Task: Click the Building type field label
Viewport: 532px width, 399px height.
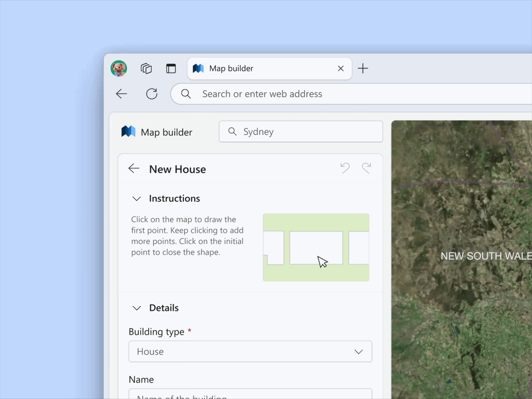Action: 156,332
